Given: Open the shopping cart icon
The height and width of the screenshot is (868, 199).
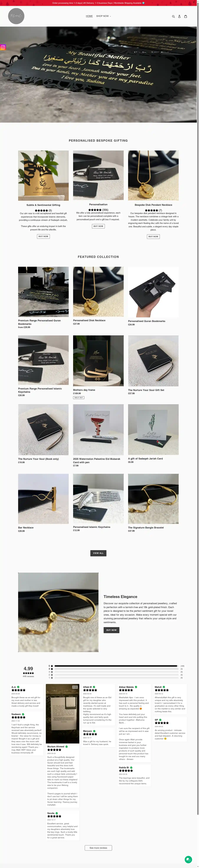Looking at the screenshot, I should (185, 16).
